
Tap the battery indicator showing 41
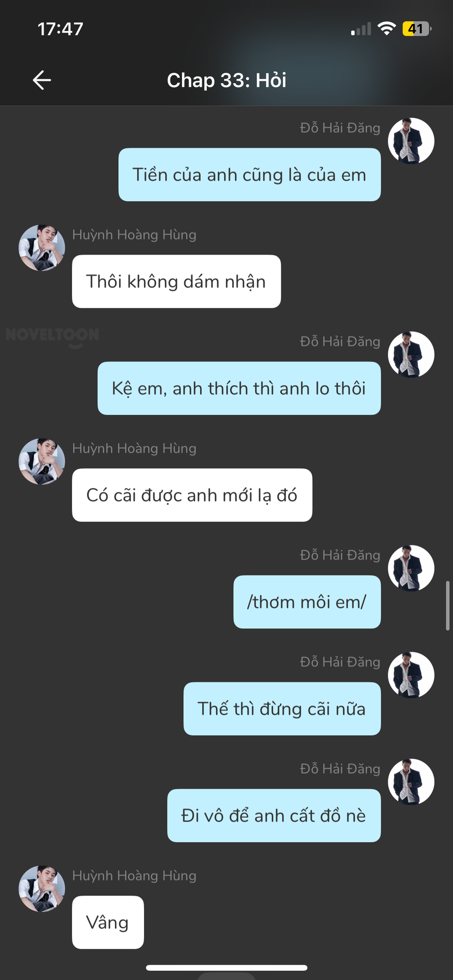pyautogui.click(x=417, y=29)
